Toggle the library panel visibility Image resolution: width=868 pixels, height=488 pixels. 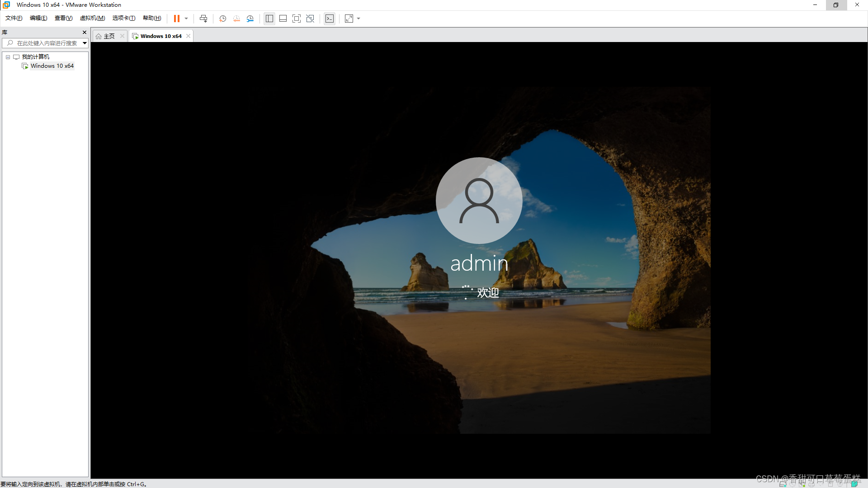coord(269,19)
